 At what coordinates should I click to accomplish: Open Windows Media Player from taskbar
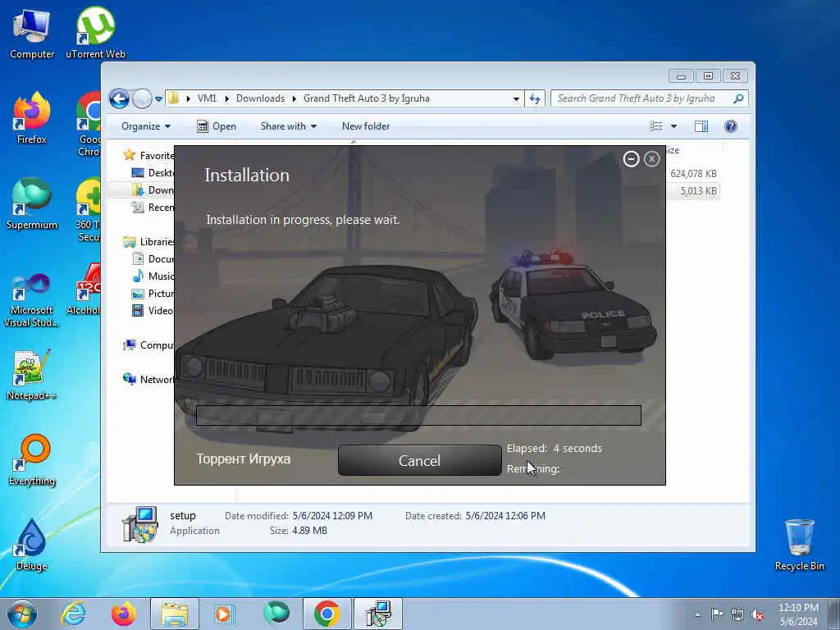click(223, 614)
